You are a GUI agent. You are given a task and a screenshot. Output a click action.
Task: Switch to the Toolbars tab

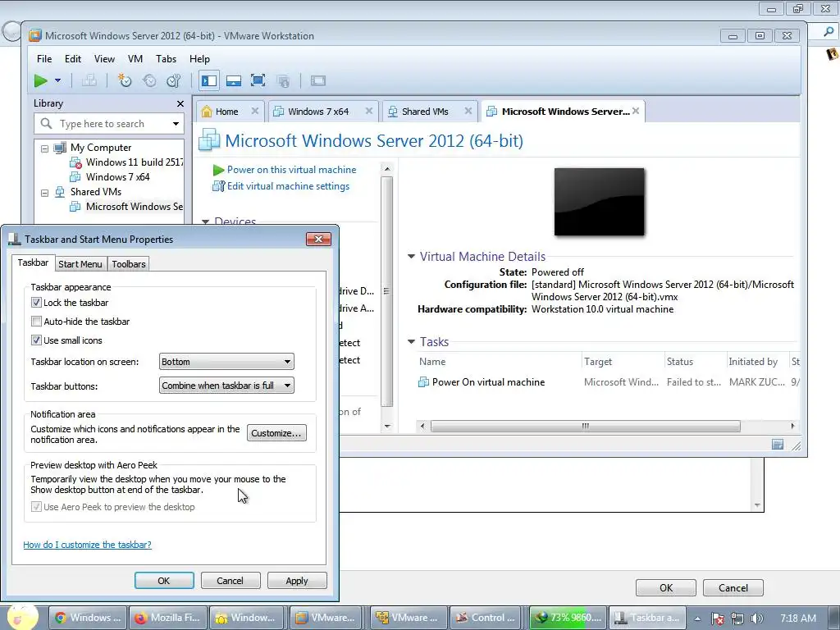click(129, 264)
